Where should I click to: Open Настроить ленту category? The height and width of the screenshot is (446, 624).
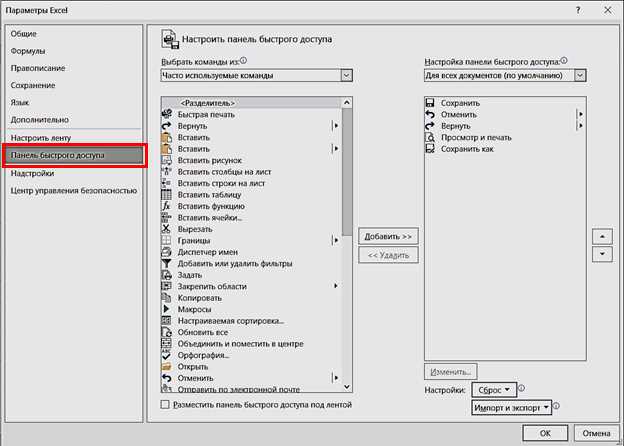(41, 138)
